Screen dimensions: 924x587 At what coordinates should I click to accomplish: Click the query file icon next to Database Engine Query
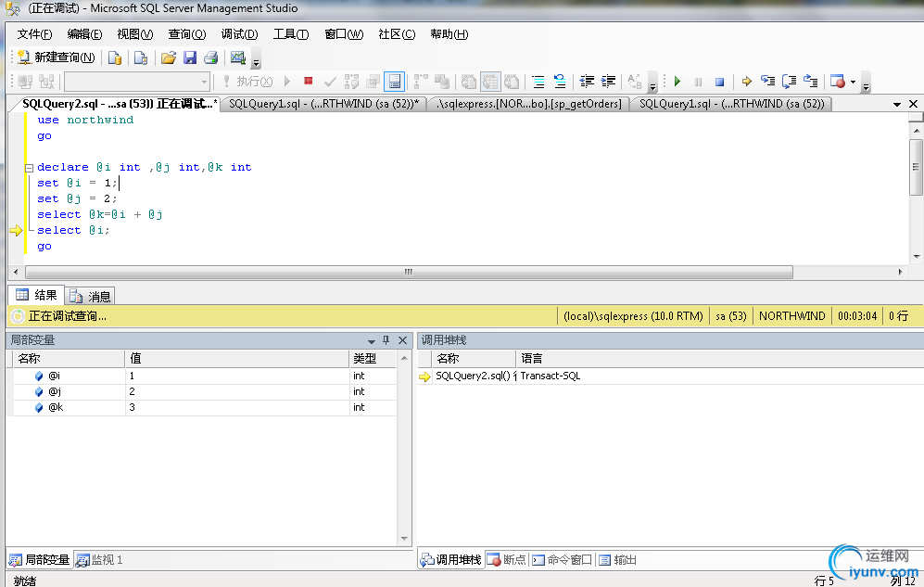[140, 57]
